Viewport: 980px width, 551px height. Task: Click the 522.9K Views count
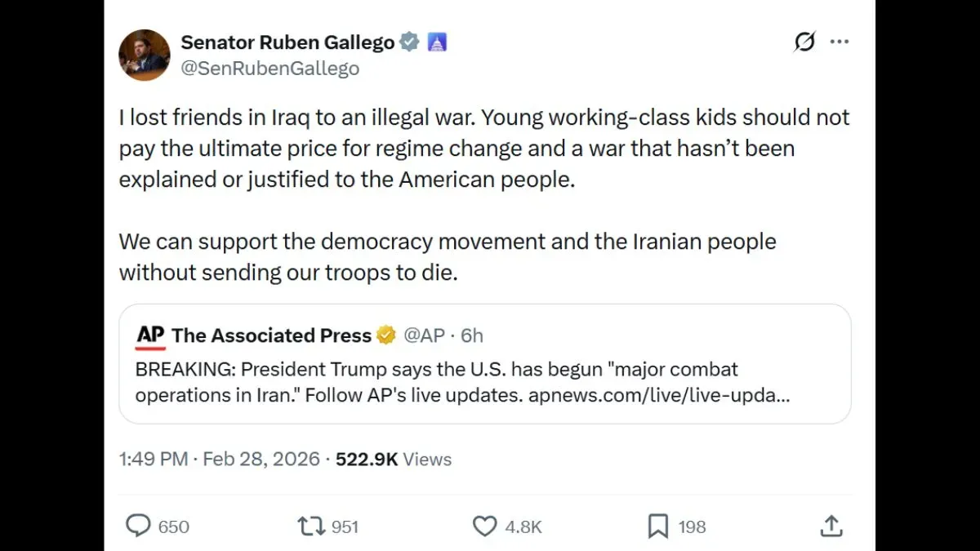coord(394,459)
